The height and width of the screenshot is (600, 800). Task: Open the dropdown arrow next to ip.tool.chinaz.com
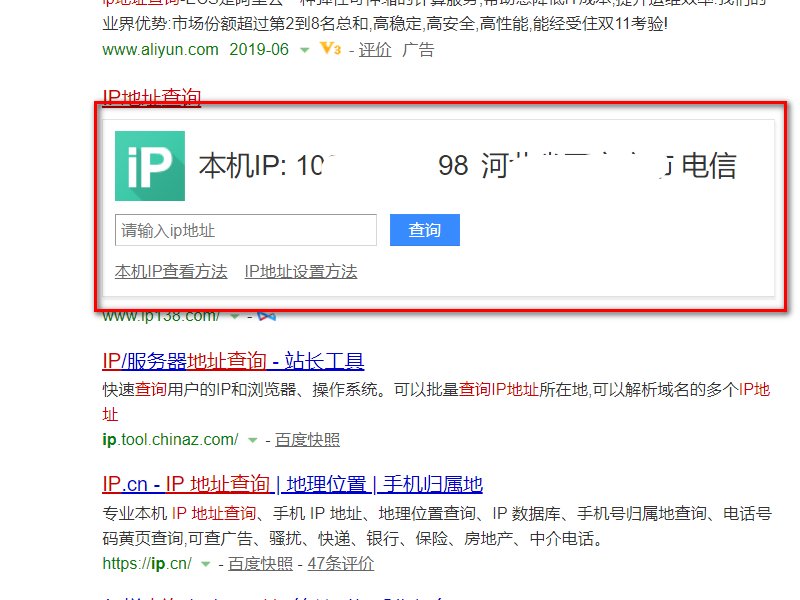(x=252, y=439)
